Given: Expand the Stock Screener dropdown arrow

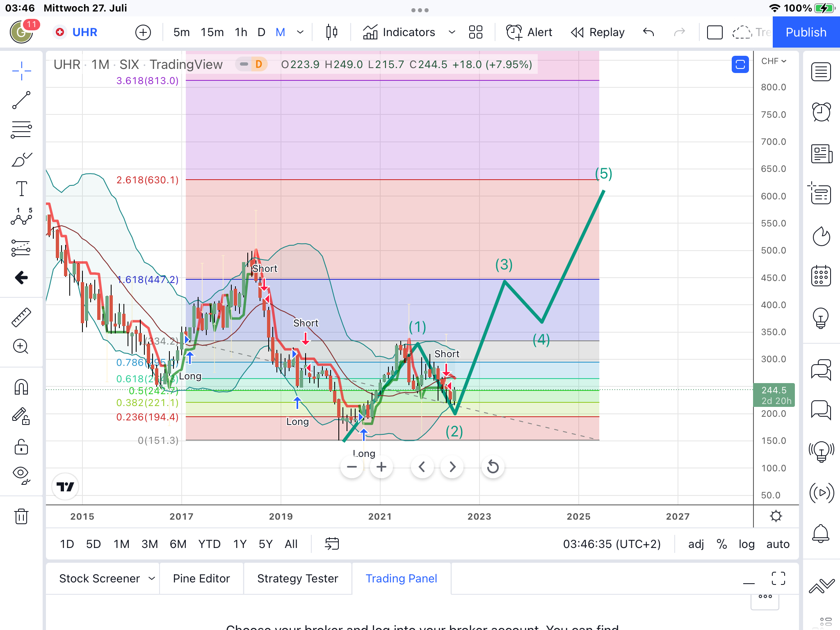Looking at the screenshot, I should (152, 578).
